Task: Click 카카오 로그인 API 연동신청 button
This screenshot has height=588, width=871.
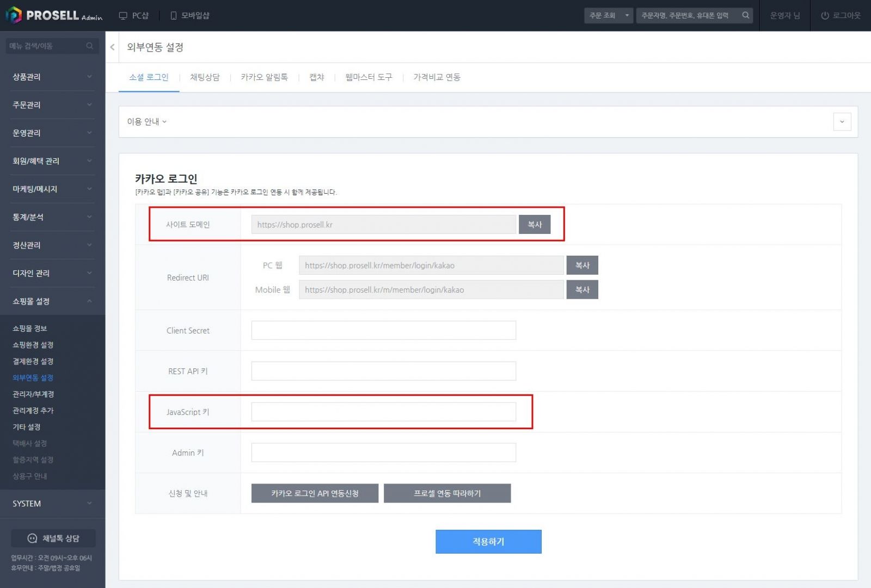Action: pyautogui.click(x=315, y=493)
